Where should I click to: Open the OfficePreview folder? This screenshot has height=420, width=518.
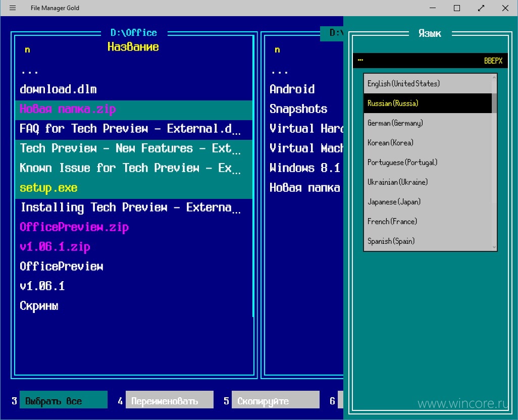click(x=133, y=267)
